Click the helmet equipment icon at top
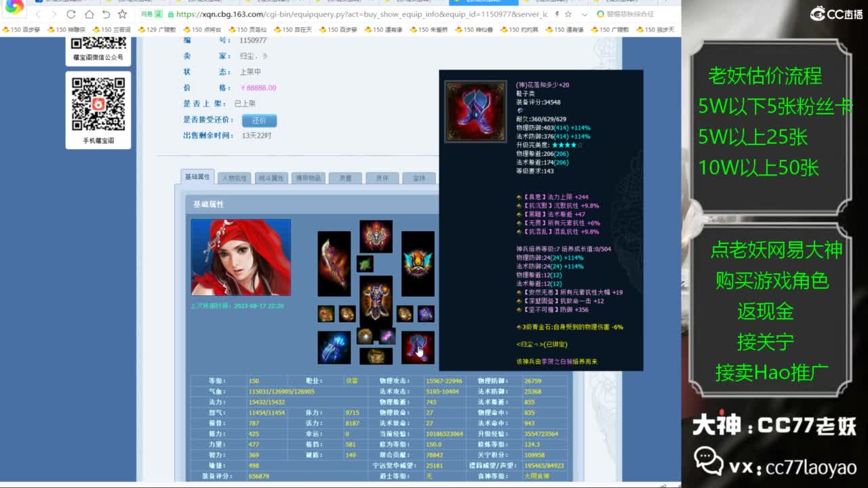868x488 pixels. click(376, 237)
